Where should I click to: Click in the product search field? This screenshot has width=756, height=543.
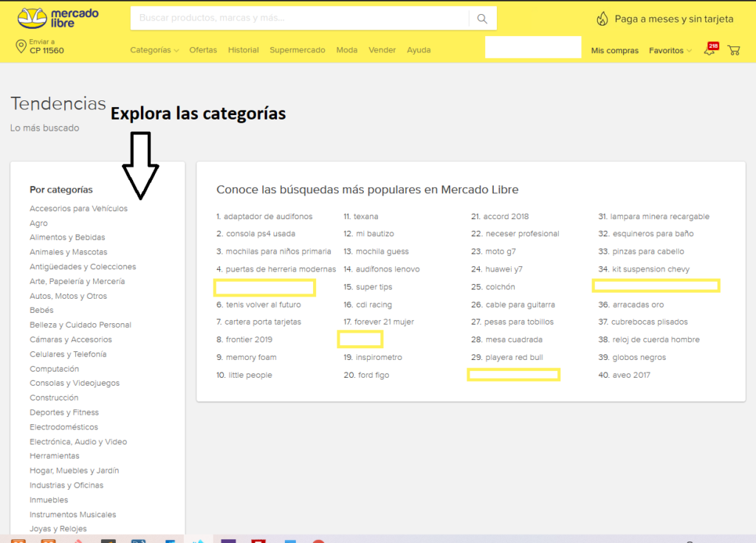click(299, 18)
